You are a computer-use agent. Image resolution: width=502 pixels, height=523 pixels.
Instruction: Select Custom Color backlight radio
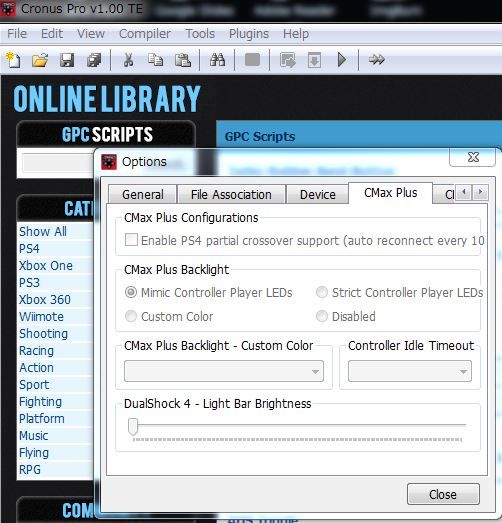point(131,316)
